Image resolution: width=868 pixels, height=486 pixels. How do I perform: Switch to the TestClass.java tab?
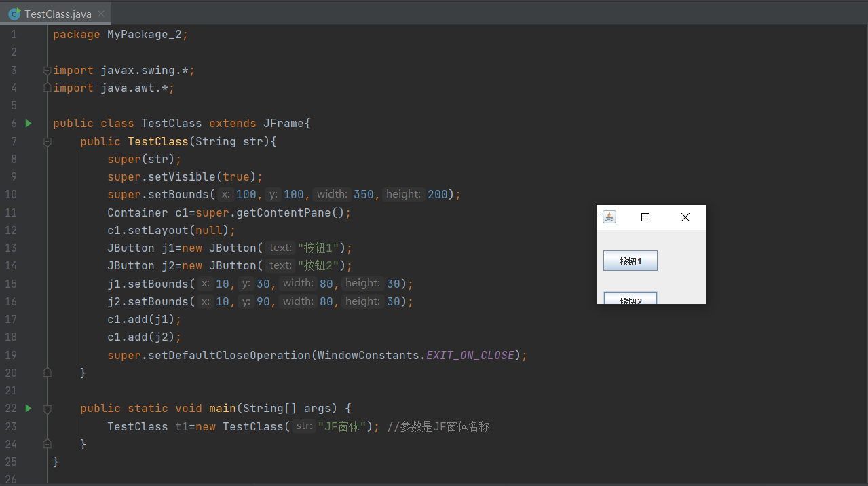tap(57, 14)
